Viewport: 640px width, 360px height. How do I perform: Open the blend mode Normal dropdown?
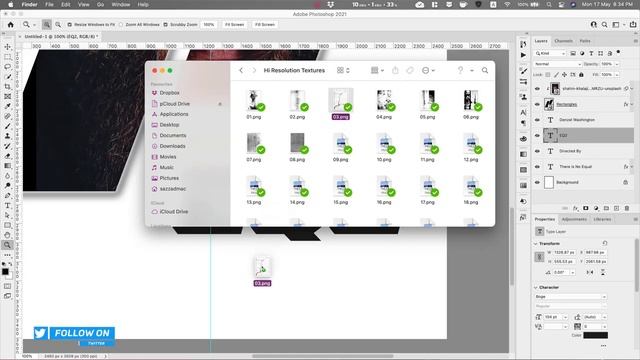(x=558, y=64)
